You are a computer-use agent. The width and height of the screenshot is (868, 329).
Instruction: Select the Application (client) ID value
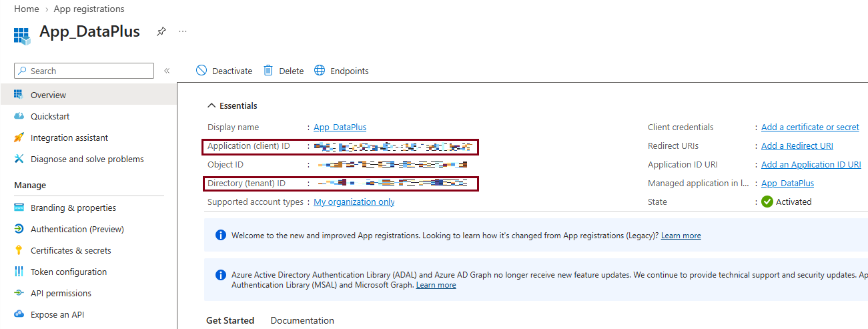tap(392, 145)
